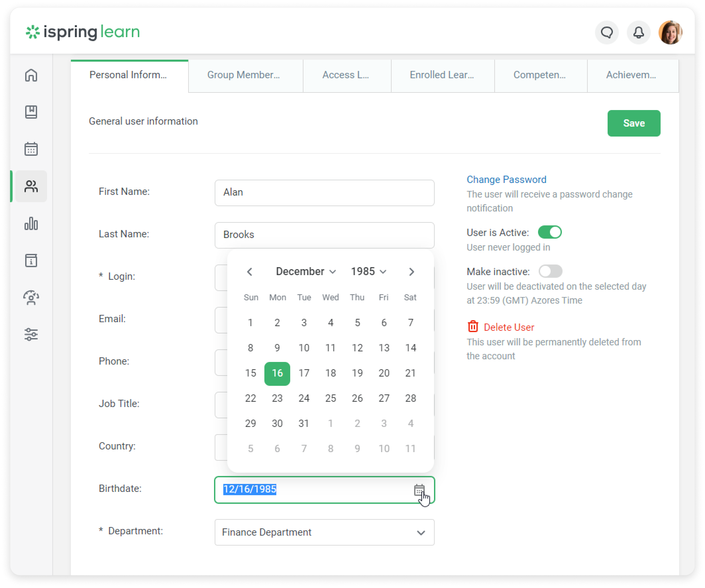Open the Finance Department dropdown

tap(324, 533)
